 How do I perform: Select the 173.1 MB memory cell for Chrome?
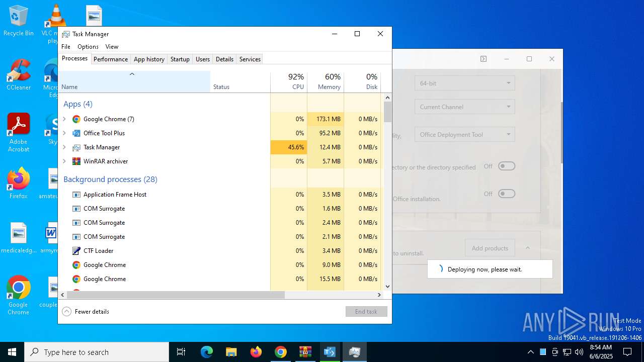pos(326,119)
